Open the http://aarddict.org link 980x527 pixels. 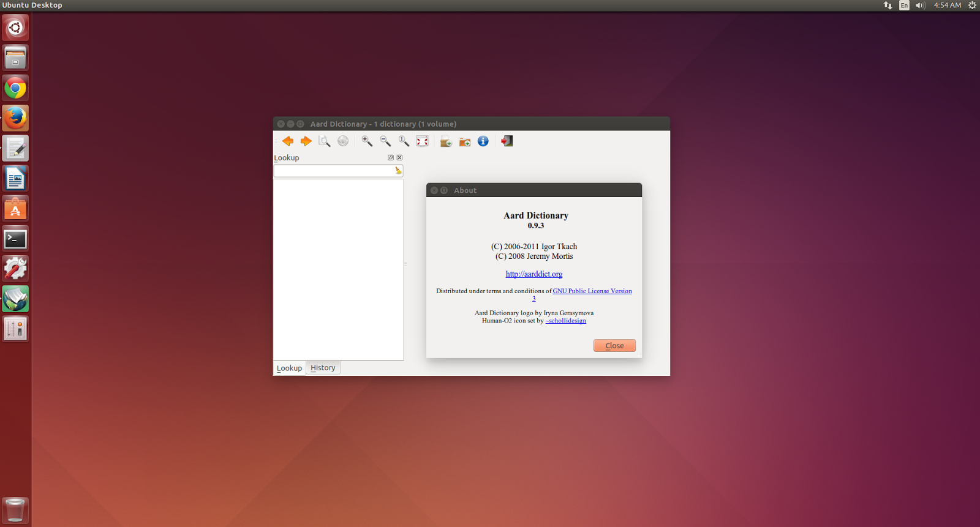[534, 274]
